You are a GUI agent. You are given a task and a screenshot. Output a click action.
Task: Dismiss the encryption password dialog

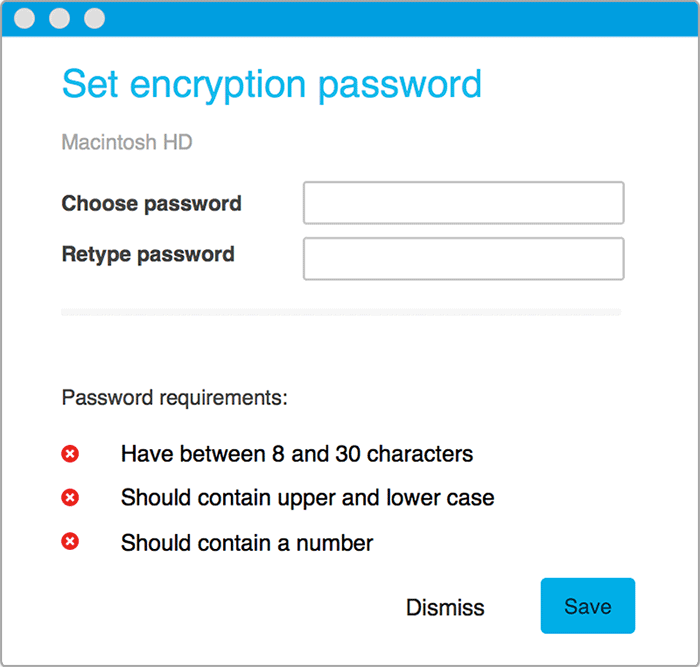click(x=445, y=607)
